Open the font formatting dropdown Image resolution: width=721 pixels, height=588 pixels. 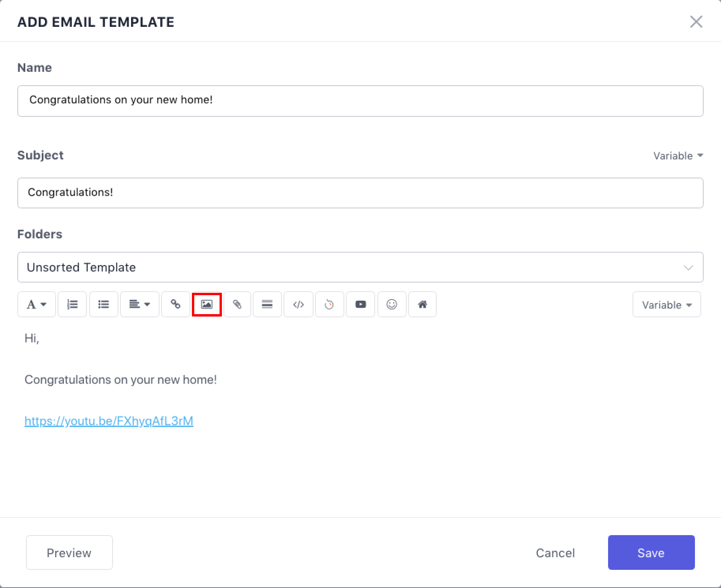click(x=36, y=304)
